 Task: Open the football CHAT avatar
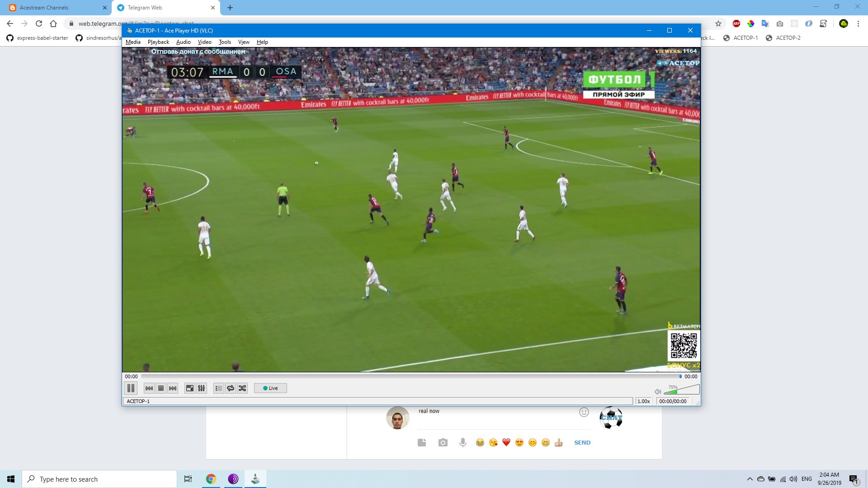611,418
